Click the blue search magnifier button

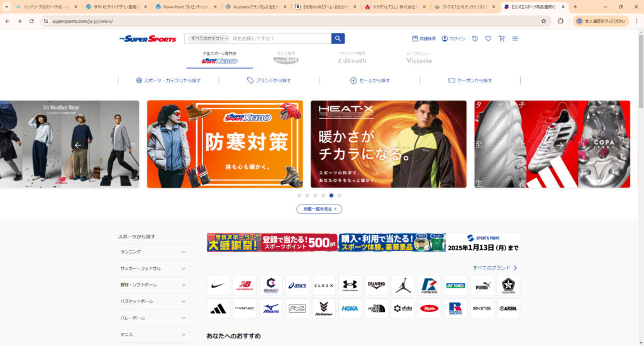[x=338, y=38]
